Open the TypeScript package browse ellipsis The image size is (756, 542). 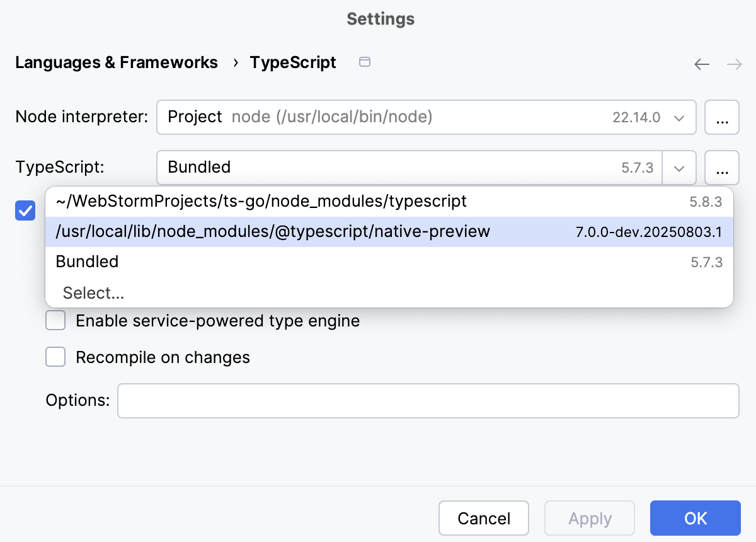[722, 168]
